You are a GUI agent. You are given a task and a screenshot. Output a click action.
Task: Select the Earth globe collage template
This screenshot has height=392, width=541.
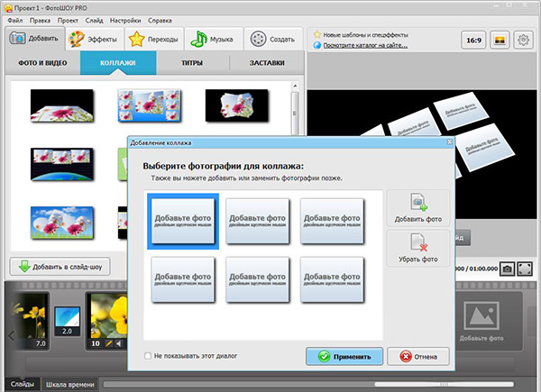click(61, 164)
